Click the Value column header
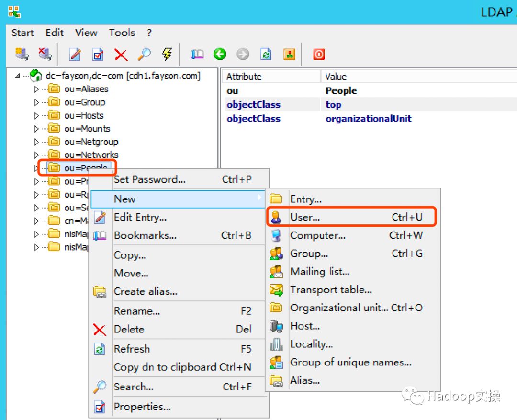The height and width of the screenshot is (420, 517). [419, 77]
